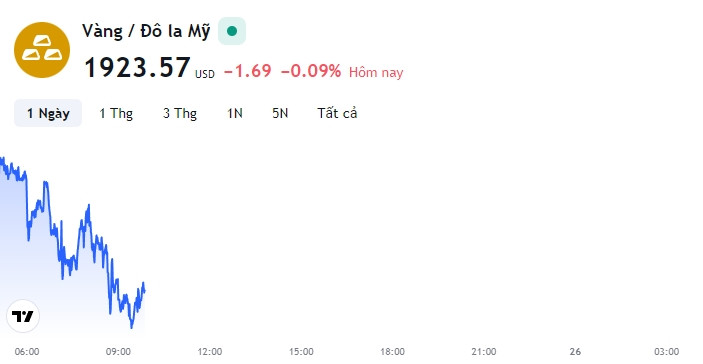Click the green market open status indicator
Image resolution: width=703 pixels, height=364 pixels.
coord(232,31)
